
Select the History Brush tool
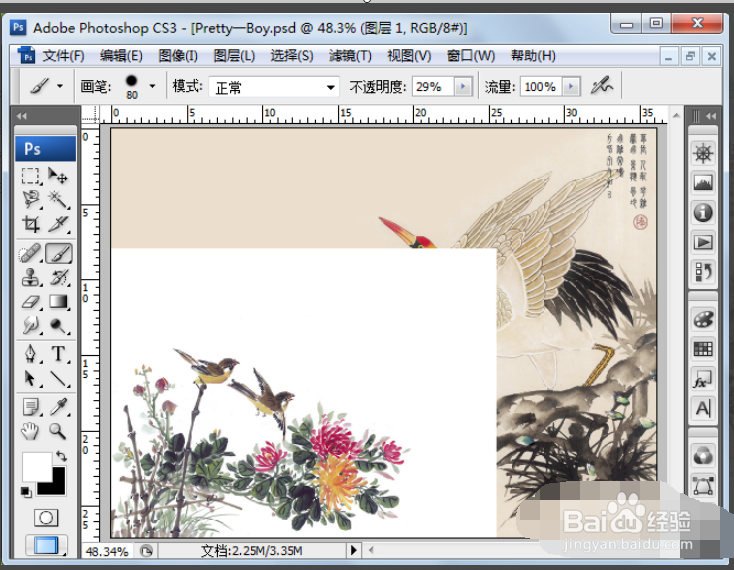point(58,278)
